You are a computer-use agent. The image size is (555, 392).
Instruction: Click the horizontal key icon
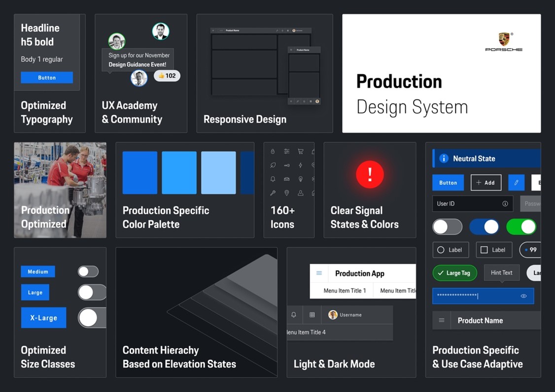coord(287,165)
